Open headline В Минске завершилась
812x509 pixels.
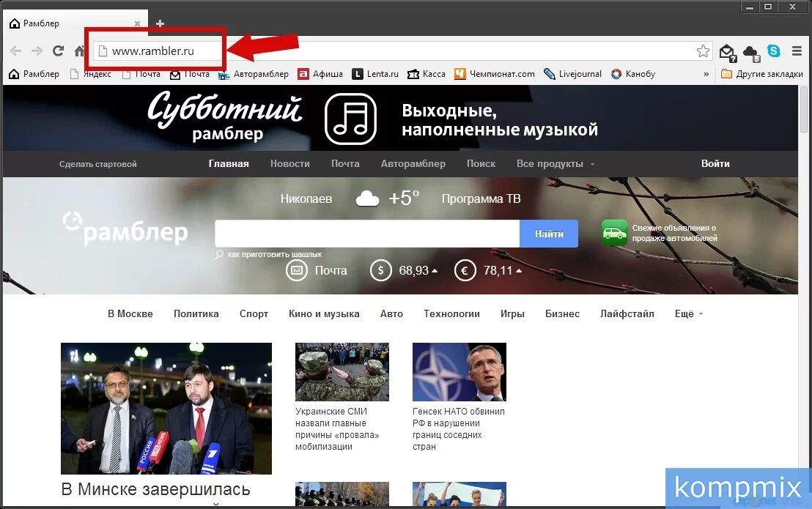[155, 489]
